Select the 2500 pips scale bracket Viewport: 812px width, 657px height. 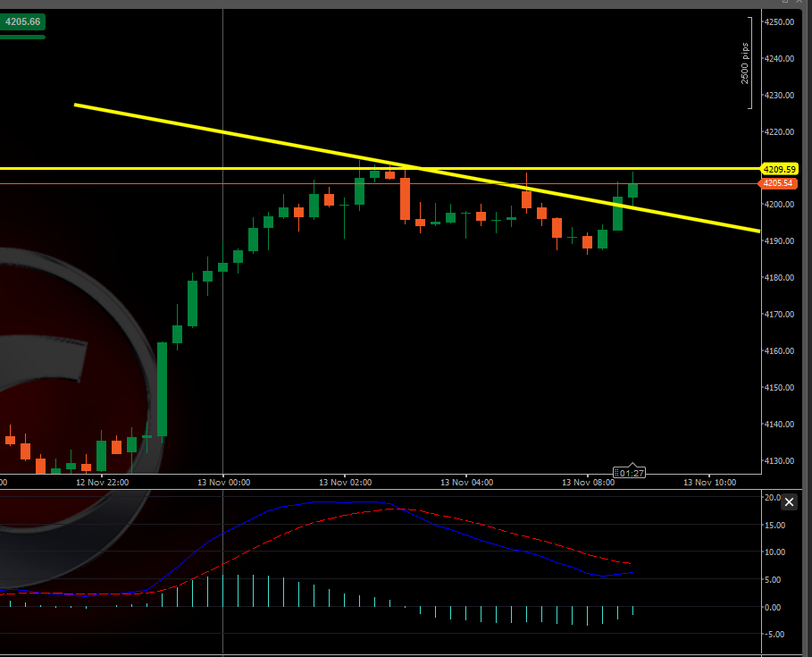coord(746,63)
